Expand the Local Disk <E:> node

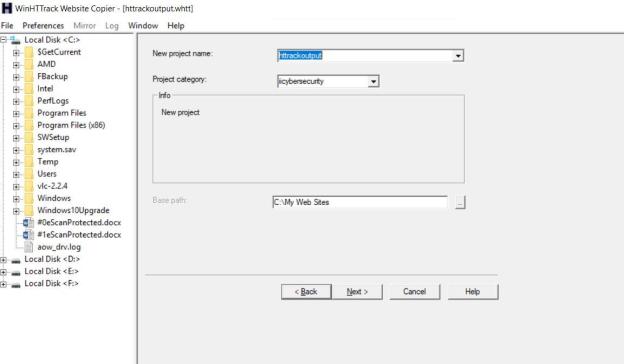[4, 272]
